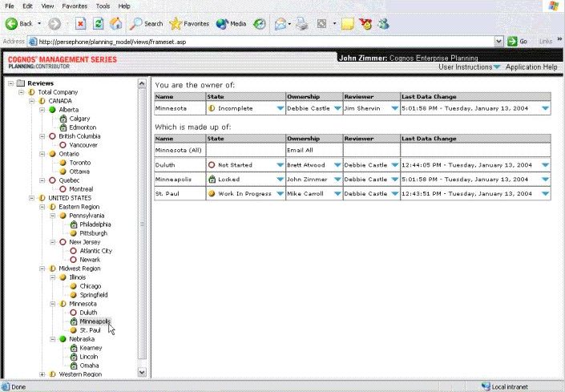
Task: Open Search in the browser toolbar
Action: coord(147,24)
